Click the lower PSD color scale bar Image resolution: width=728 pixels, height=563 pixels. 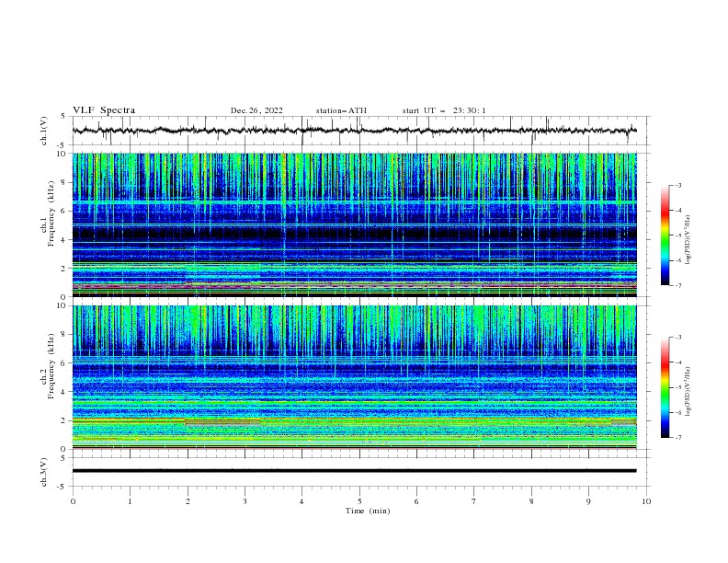665,387
